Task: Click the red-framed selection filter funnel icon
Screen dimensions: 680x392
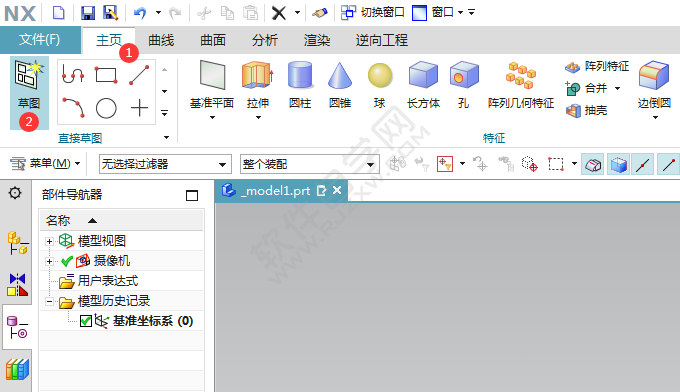Action: coord(445,164)
